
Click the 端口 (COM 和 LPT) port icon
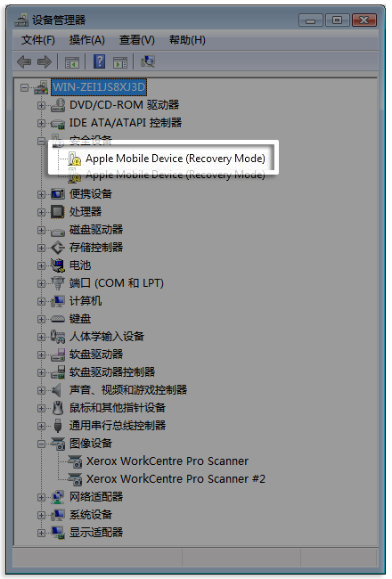tap(58, 283)
